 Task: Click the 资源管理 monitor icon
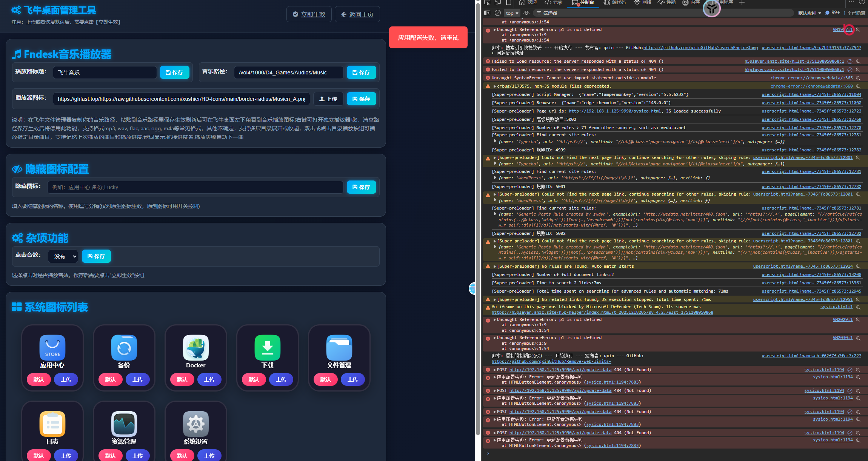[124, 424]
